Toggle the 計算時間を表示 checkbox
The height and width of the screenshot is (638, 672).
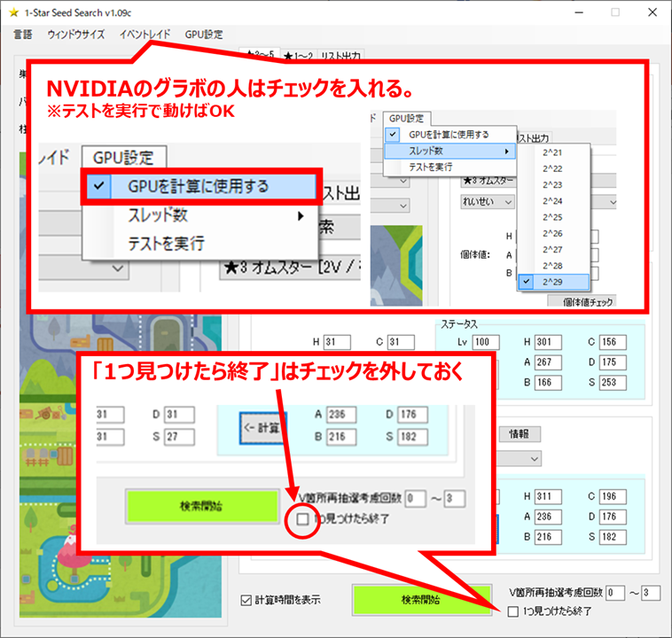point(246,600)
